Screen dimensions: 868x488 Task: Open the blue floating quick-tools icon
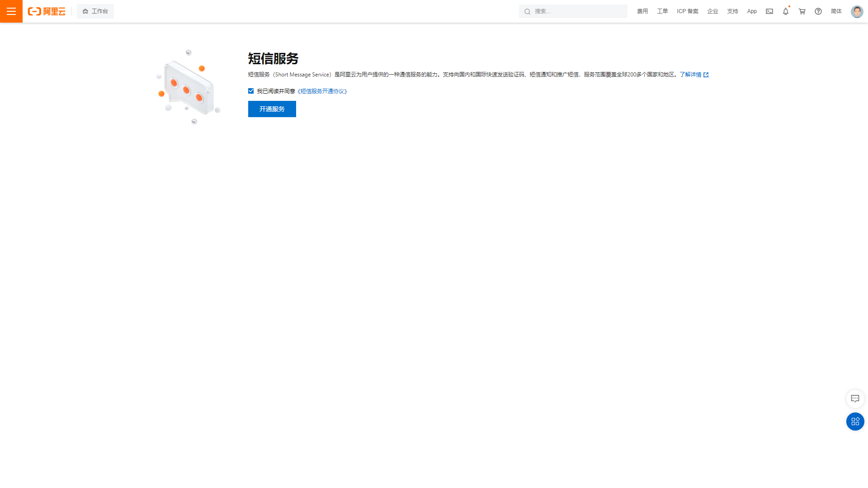pyautogui.click(x=855, y=422)
